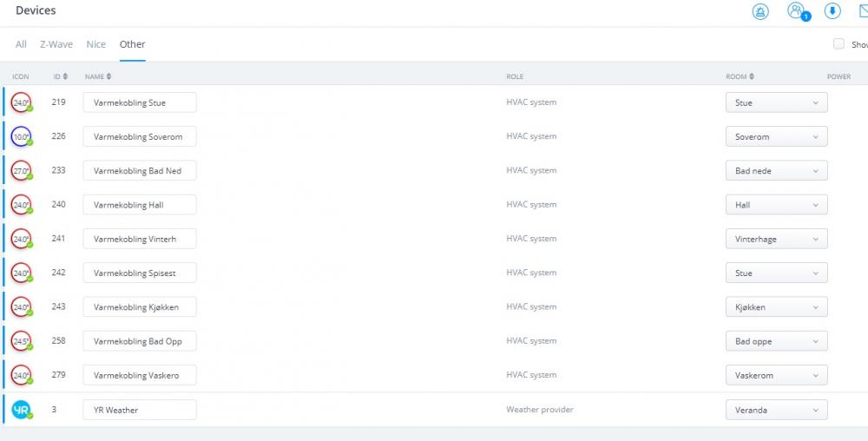Click the YR Weather device icon
This screenshot has height=441, width=868.
click(20, 410)
